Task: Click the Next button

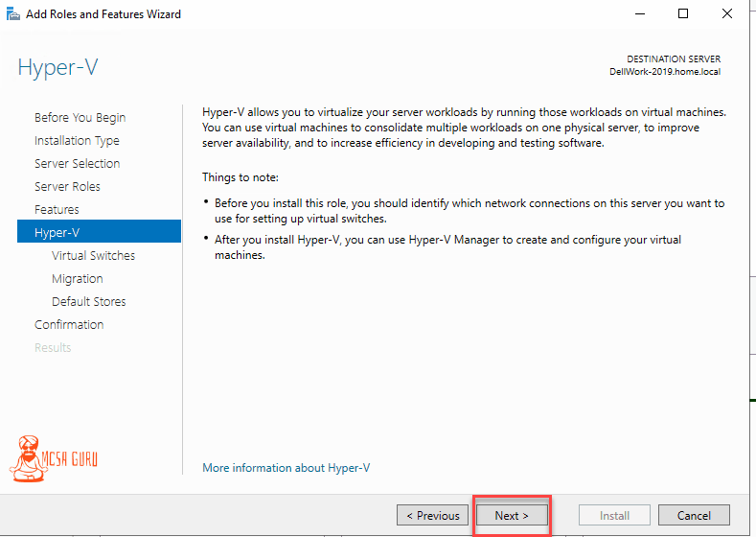Action: pos(512,515)
